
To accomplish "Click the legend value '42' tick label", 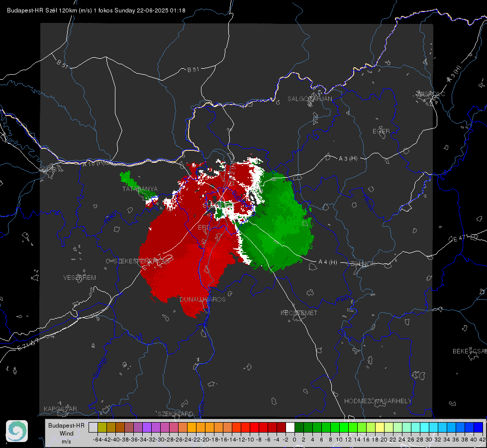I will (482, 440).
